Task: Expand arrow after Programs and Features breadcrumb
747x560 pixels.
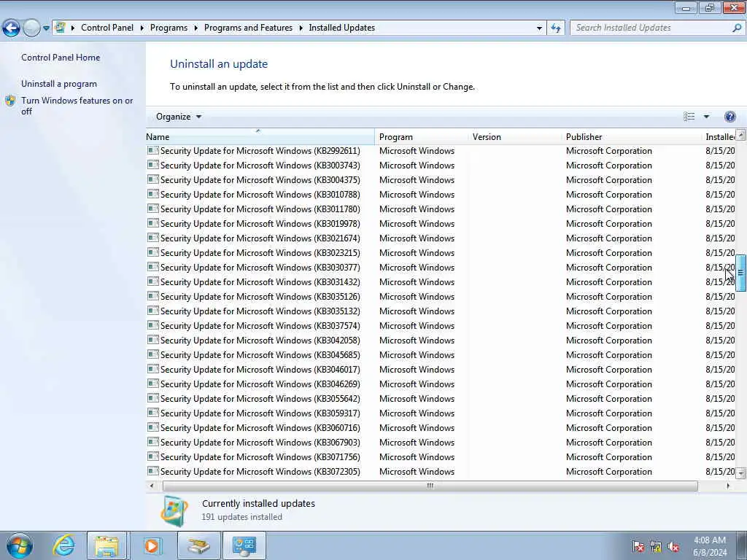Action: point(301,28)
